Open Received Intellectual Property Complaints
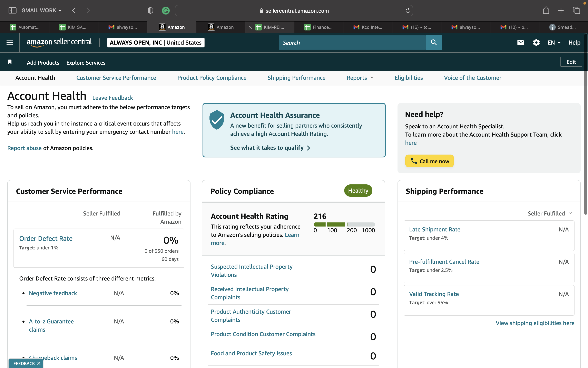588x368 pixels. 250,293
